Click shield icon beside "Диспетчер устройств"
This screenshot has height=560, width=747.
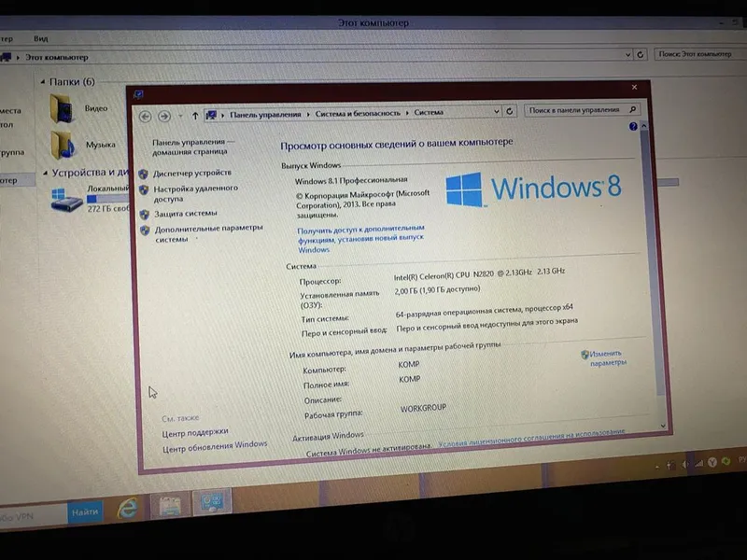pyautogui.click(x=144, y=175)
